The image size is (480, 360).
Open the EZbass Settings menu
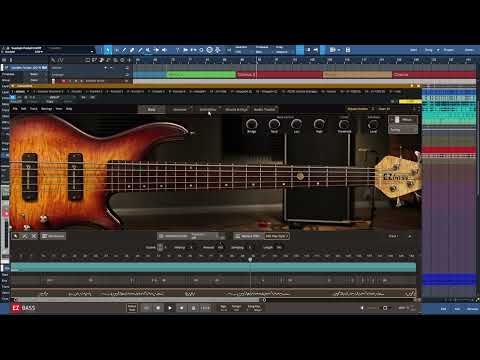pyautogui.click(x=46, y=109)
